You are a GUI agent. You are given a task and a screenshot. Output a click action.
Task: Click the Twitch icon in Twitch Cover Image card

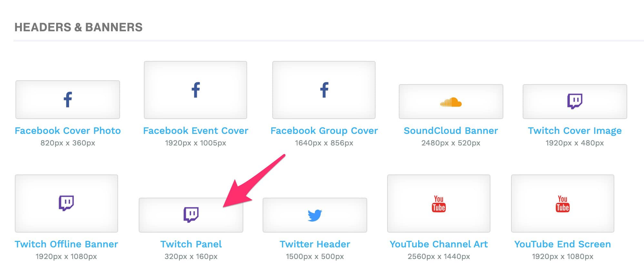(575, 101)
